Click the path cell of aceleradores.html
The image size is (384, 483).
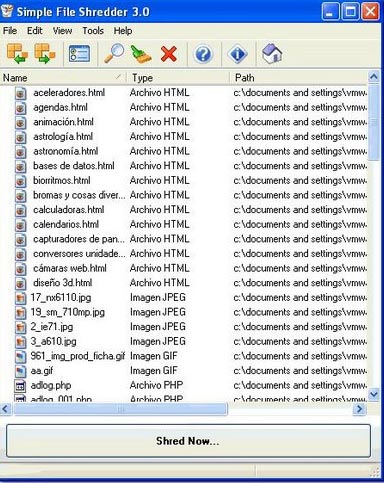[300, 93]
